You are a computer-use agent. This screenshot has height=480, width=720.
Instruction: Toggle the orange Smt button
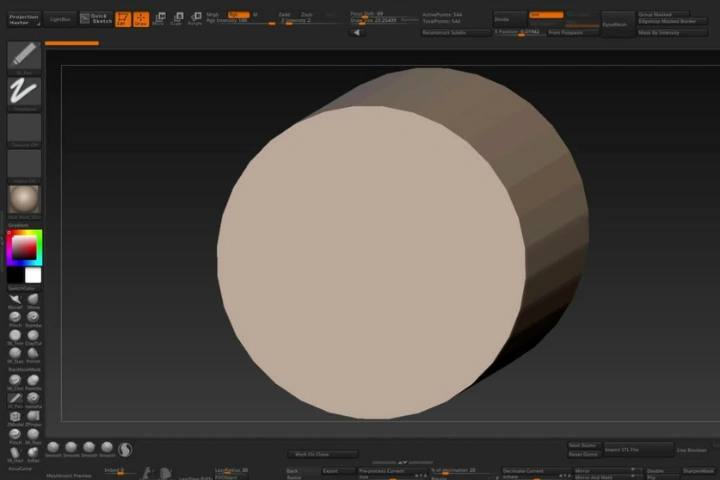(546, 15)
